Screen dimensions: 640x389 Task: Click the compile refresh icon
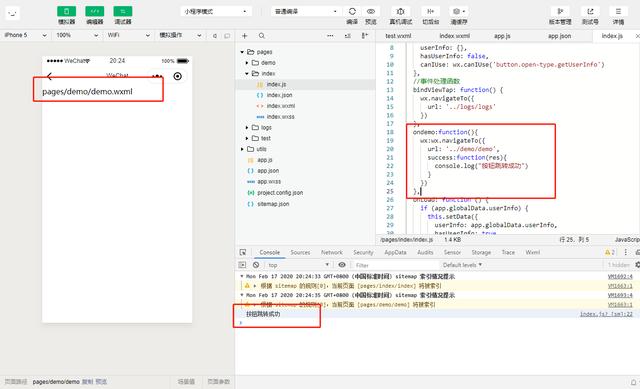(x=352, y=11)
